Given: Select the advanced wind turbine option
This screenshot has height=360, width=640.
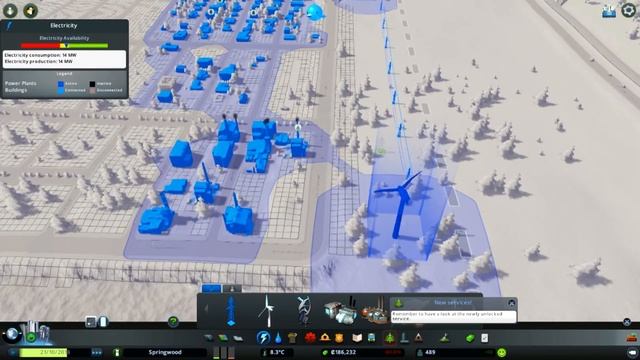Looking at the screenshot, I should (x=303, y=311).
